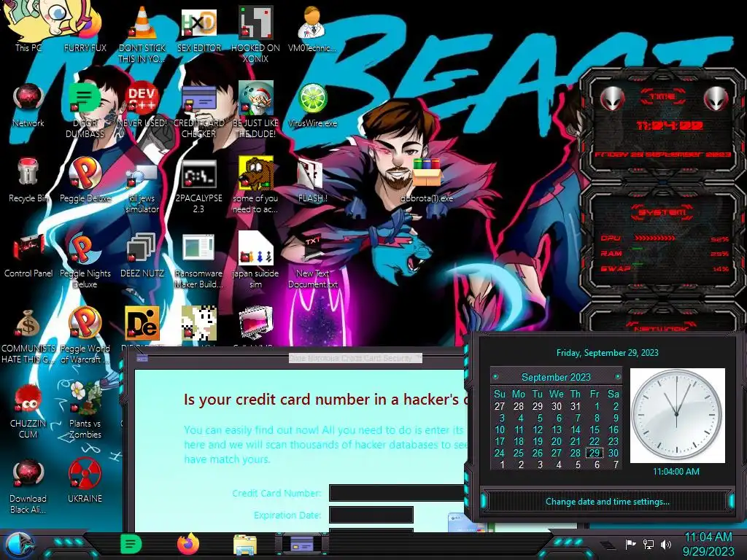Viewport: 747px width, 560px height.
Task: Click the SYSTEM gadget CPU meter
Action: click(664, 238)
